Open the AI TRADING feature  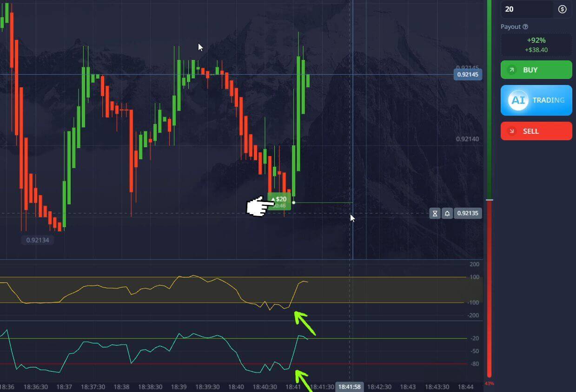536,100
